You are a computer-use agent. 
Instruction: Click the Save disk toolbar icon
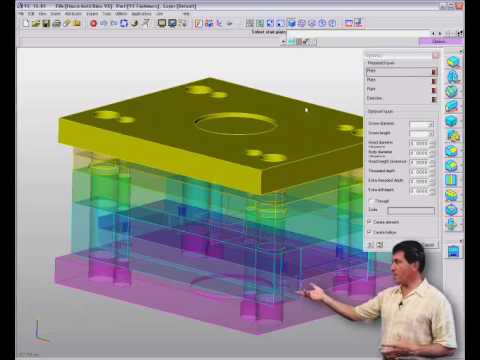(46, 23)
